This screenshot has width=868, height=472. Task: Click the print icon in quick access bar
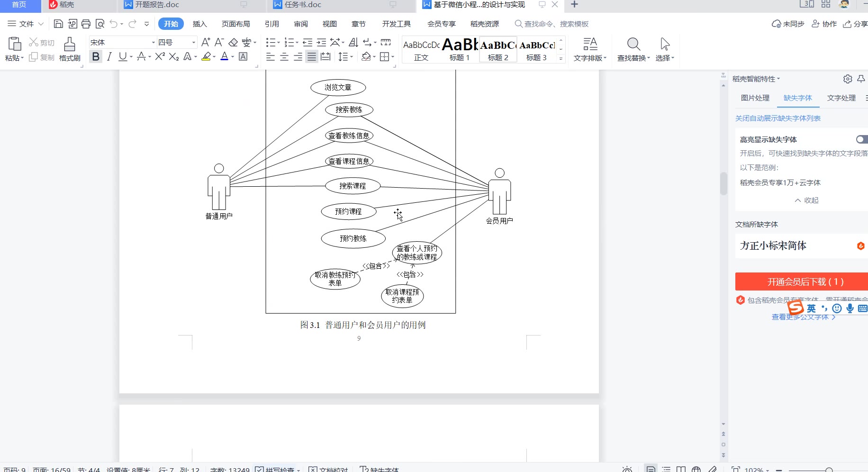[86, 24]
